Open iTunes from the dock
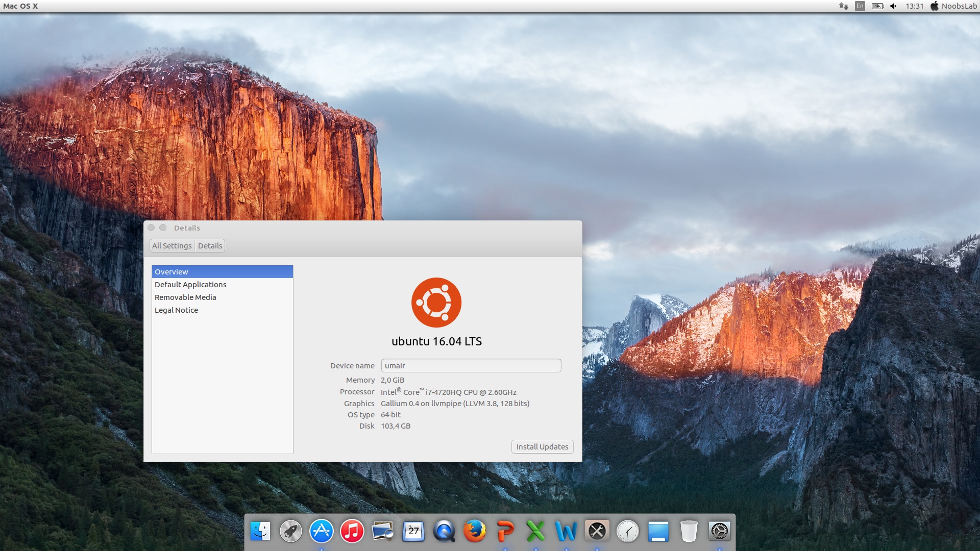This screenshot has width=980, height=551. pos(352,532)
